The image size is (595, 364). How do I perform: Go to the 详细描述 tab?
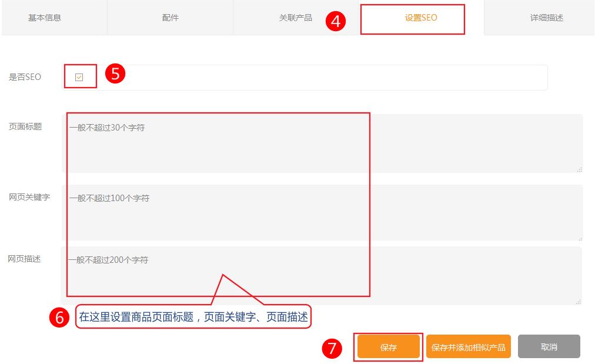(x=546, y=18)
